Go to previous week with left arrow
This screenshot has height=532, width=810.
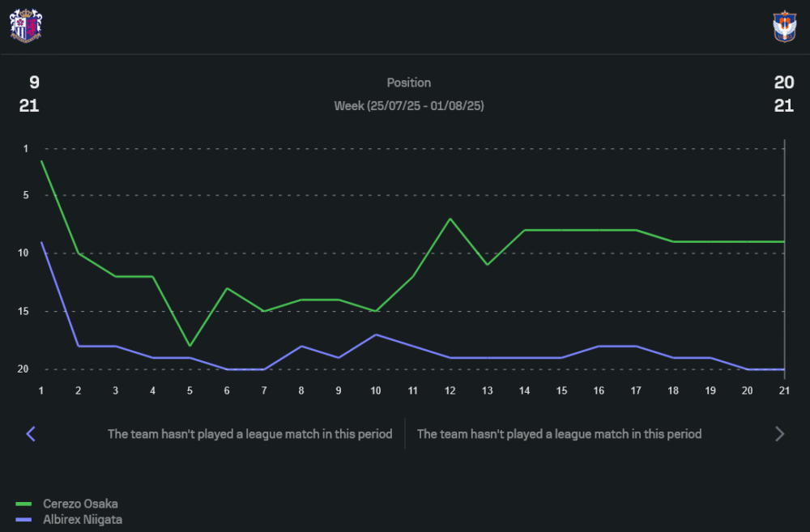[31, 434]
